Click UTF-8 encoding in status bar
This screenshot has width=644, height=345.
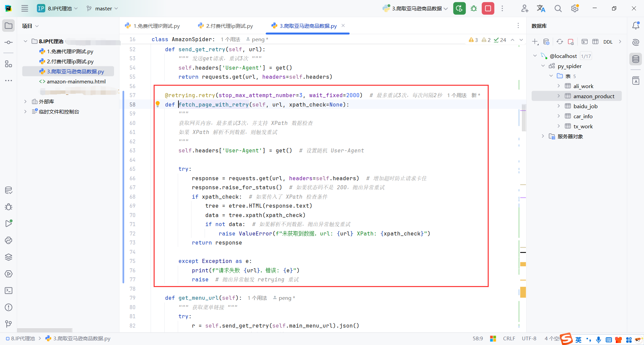pyautogui.click(x=529, y=339)
